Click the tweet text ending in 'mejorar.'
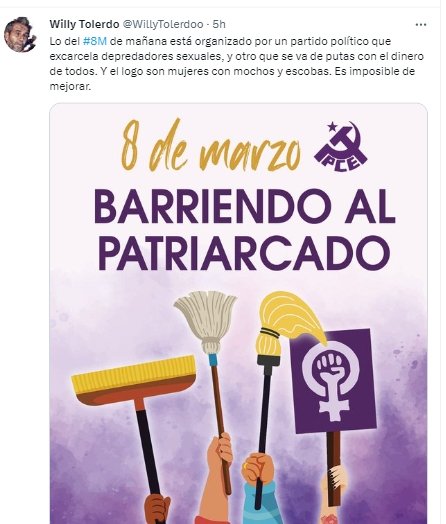 (x=237, y=63)
